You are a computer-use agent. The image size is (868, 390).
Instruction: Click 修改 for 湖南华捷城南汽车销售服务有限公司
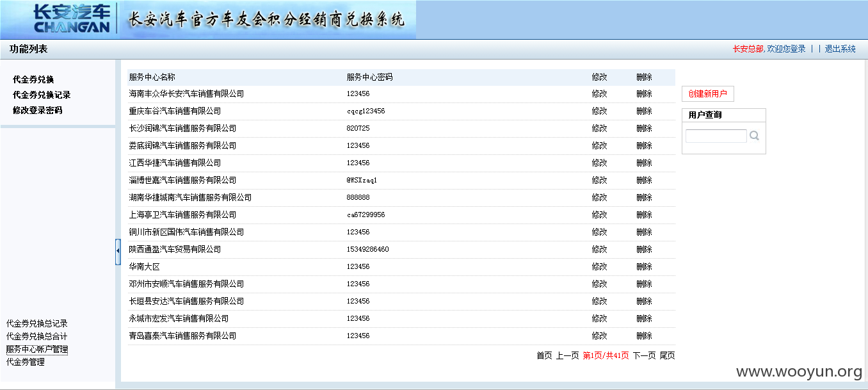[599, 197]
